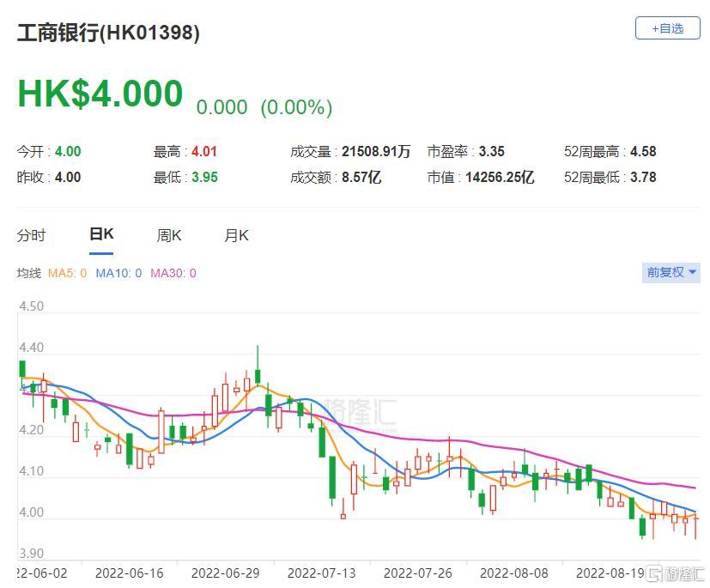
Task: Click the 2022-08-19 date axis label
Action: coord(610,573)
